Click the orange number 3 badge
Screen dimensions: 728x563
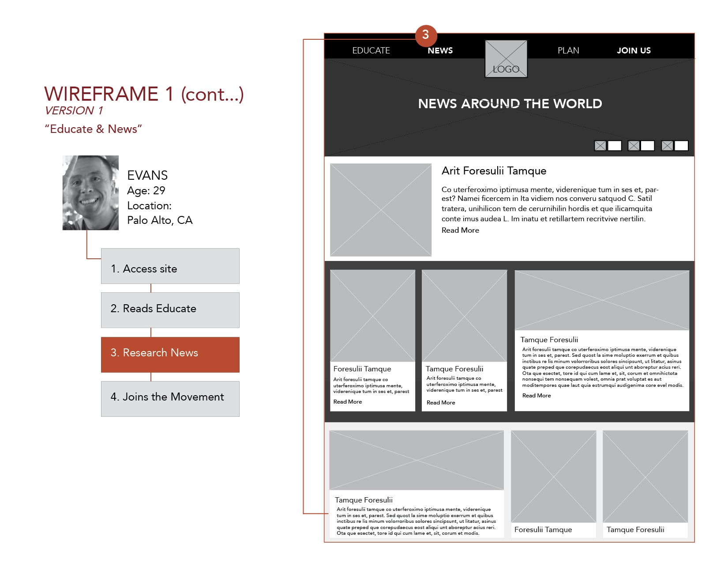click(x=426, y=35)
